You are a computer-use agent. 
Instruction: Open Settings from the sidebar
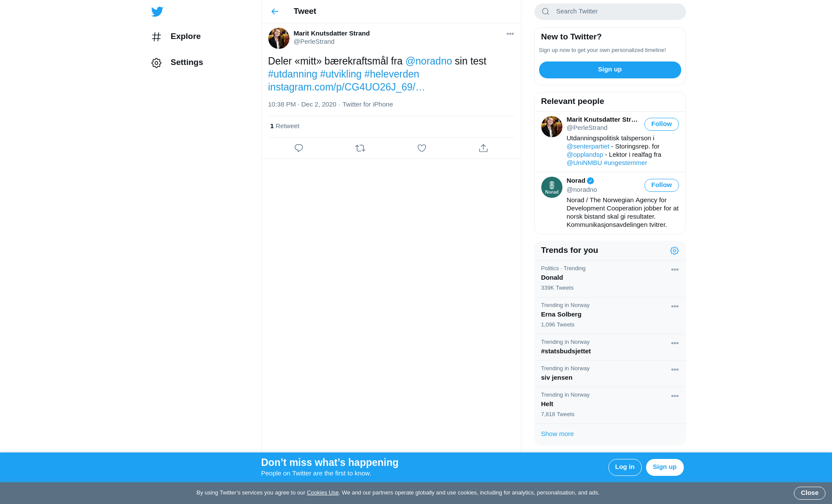(177, 62)
